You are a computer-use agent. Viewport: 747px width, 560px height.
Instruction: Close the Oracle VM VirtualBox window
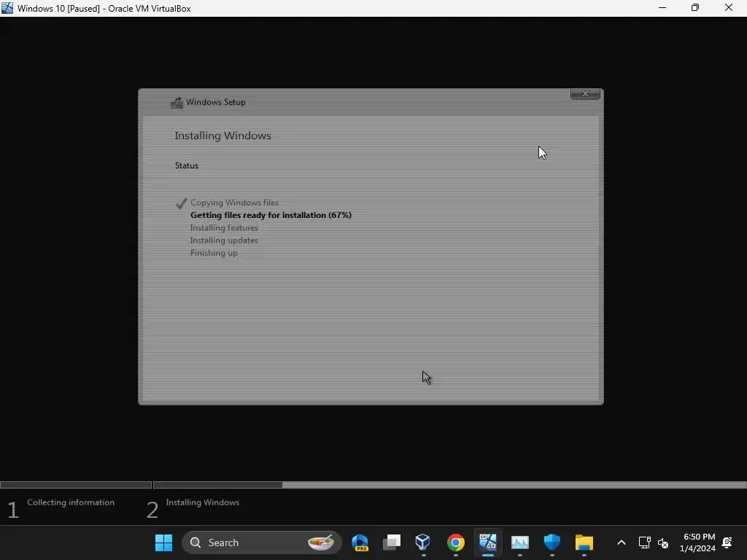[x=729, y=8]
